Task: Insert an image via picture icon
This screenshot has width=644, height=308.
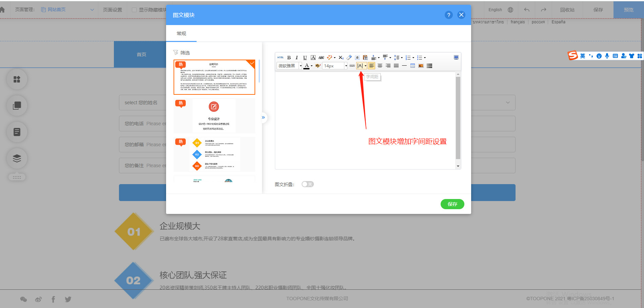Action: pos(421,66)
